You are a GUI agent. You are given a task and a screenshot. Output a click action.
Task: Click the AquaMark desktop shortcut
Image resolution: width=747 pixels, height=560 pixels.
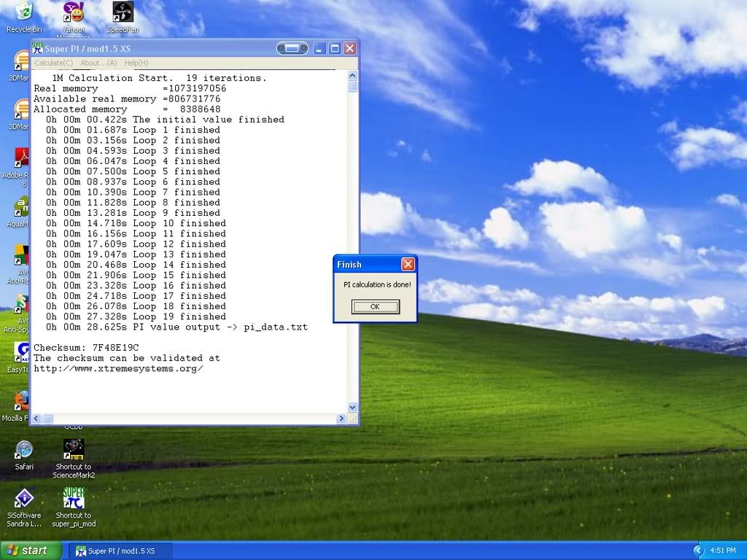20,211
